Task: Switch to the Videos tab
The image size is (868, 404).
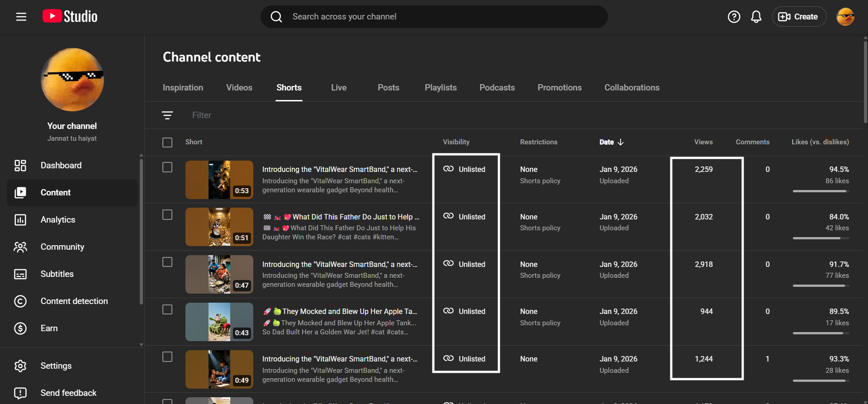Action: [x=239, y=88]
